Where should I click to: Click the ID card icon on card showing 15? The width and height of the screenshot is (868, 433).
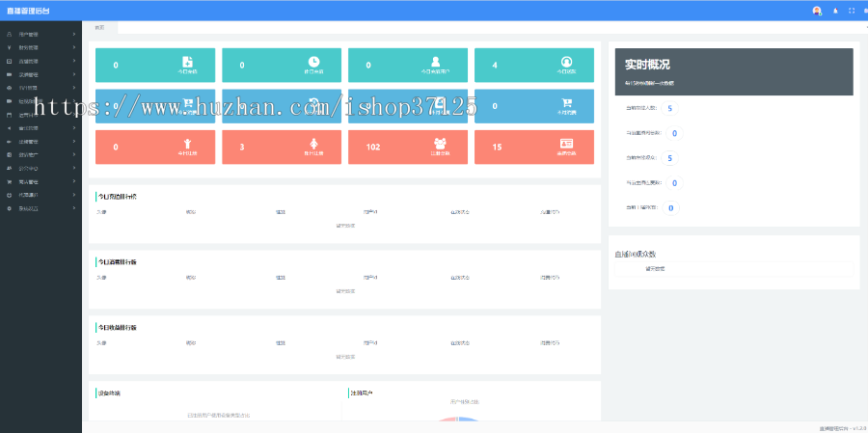(x=566, y=144)
